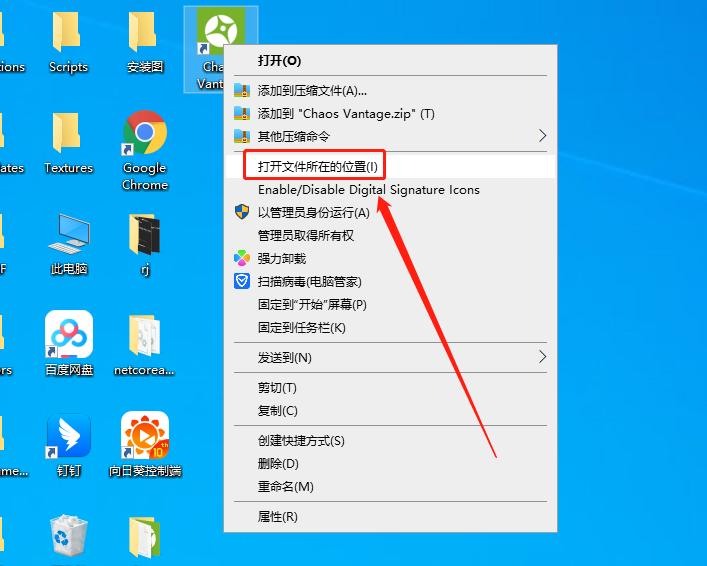This screenshot has height=566, width=707.
Task: Select the Google Chrome desktop icon
Action: click(145, 133)
